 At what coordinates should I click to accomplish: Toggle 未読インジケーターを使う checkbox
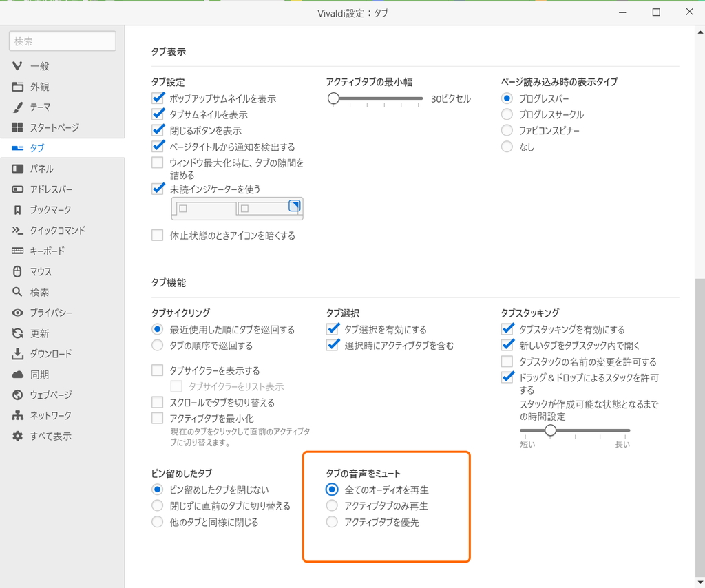pos(158,189)
